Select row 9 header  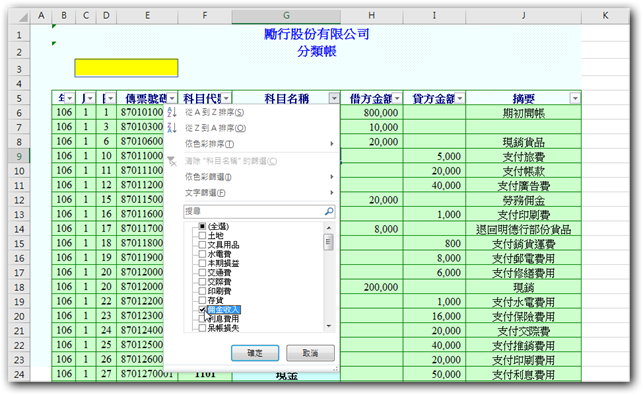(19, 156)
